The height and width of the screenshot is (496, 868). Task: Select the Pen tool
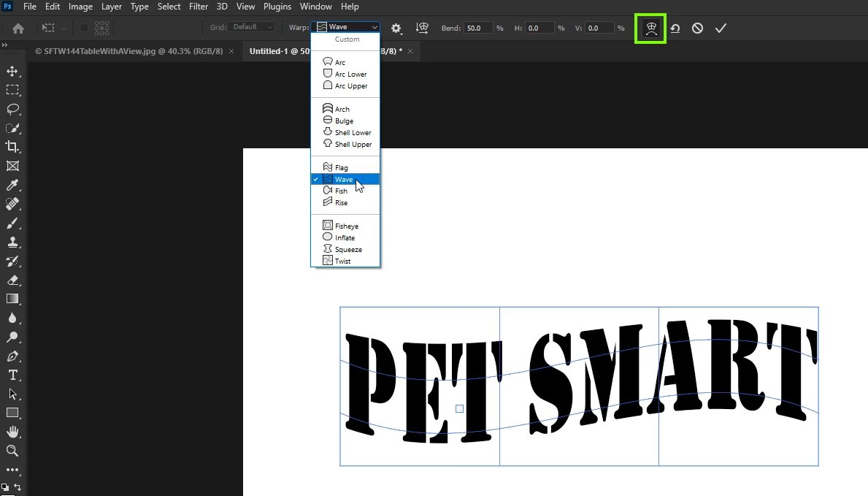tap(12, 356)
